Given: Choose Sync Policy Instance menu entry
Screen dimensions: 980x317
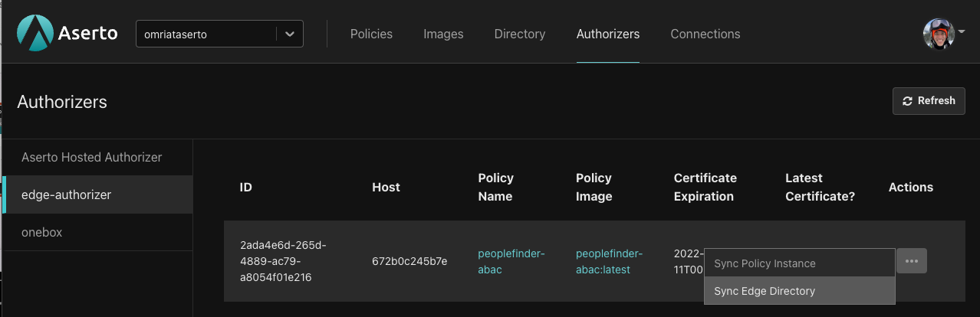Looking at the screenshot, I should tap(799, 263).
